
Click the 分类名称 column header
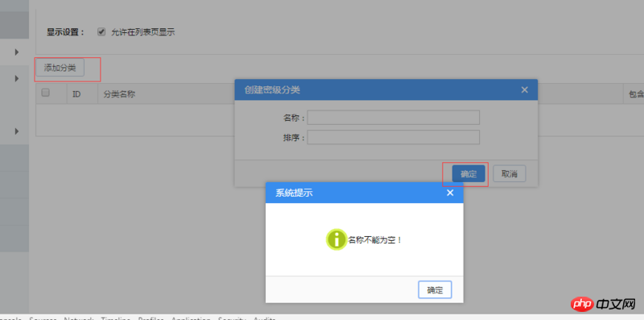pos(119,94)
